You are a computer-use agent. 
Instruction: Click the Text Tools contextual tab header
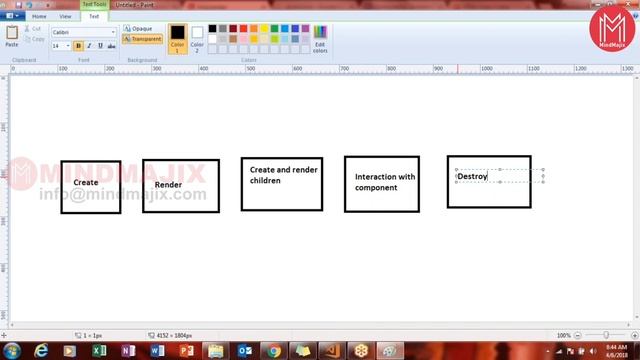point(94,4)
